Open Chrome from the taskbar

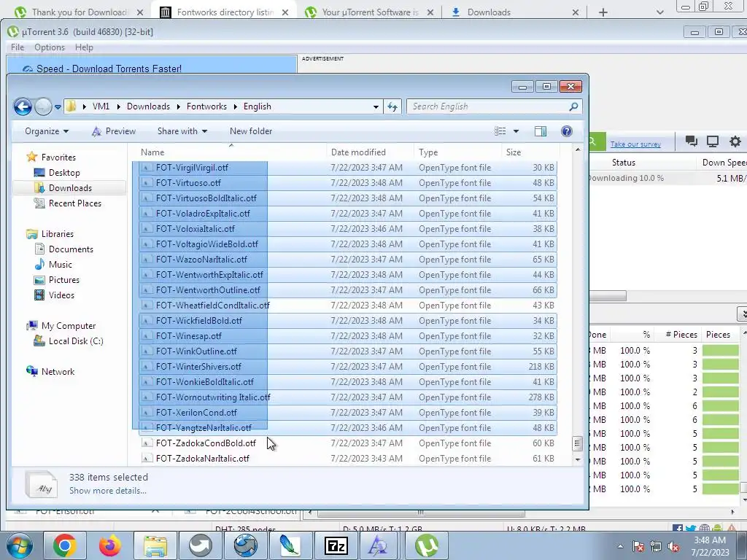(64, 545)
